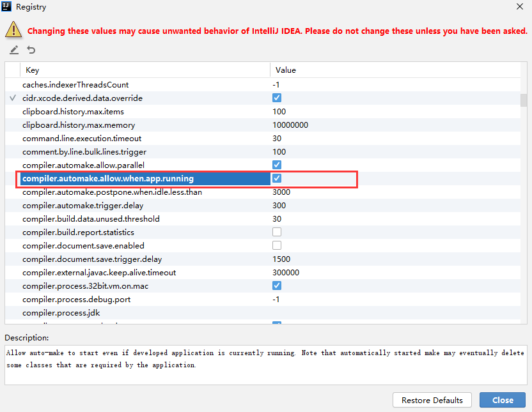Select command.line.execution.timeout key
The image size is (532, 412).
click(82, 138)
